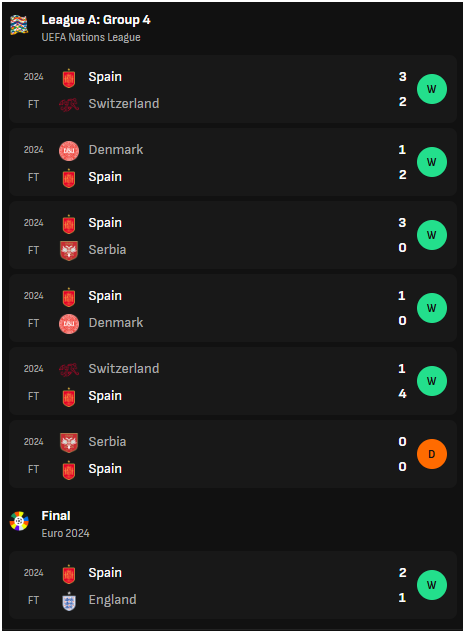Open the Spain 1-0 Denmark match card
The height and width of the screenshot is (633, 465).
tap(233, 308)
